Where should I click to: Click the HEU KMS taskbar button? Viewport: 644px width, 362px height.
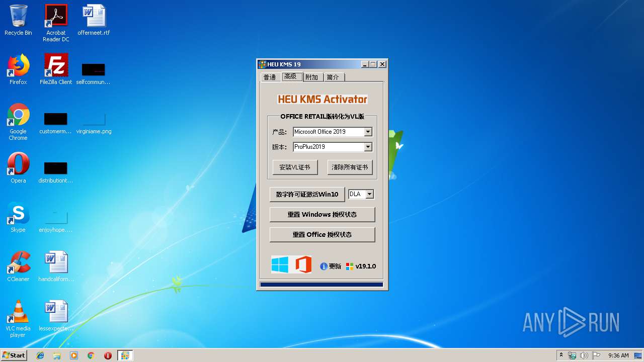(x=125, y=355)
